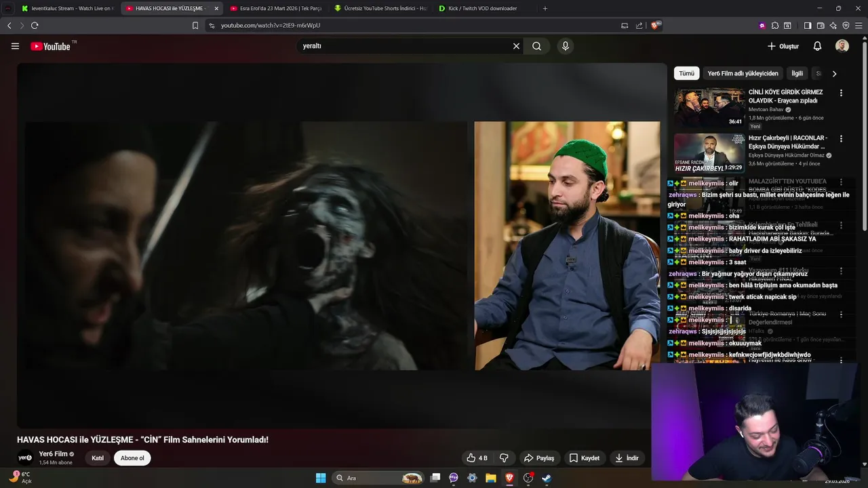Open Steam from the taskbar
The height and width of the screenshot is (488, 868).
click(546, 478)
